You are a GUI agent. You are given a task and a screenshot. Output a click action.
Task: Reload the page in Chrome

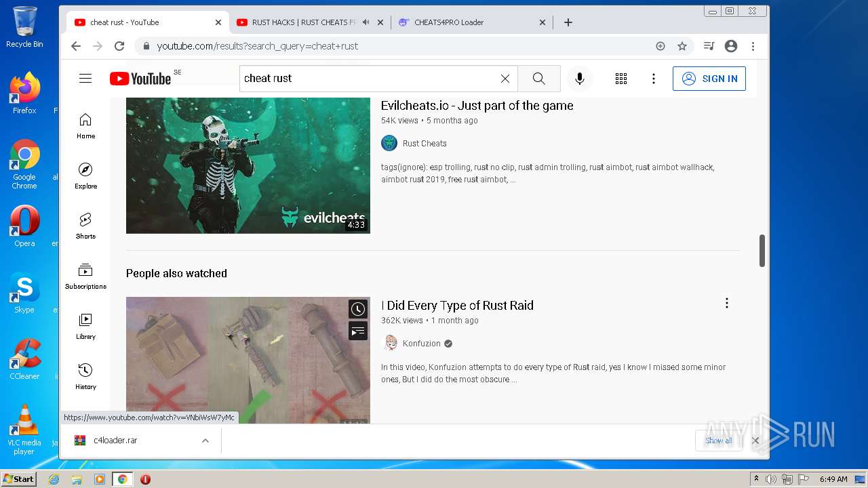tap(119, 46)
